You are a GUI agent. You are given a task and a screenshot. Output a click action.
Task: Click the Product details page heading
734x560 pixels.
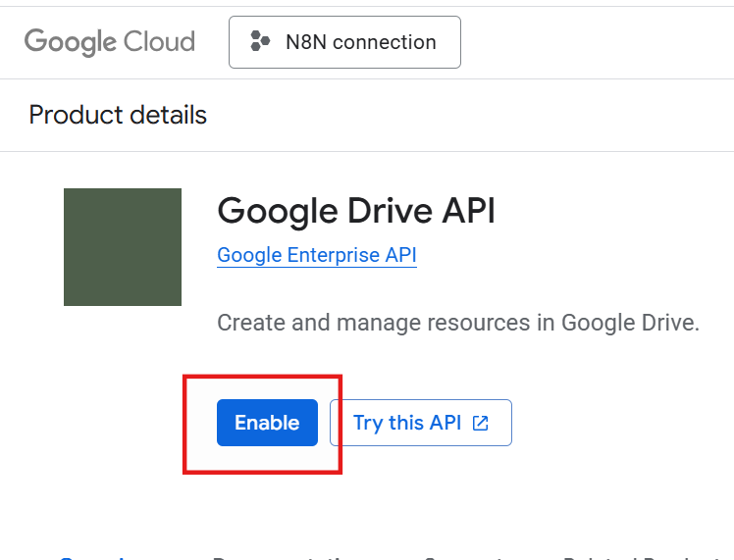(118, 115)
